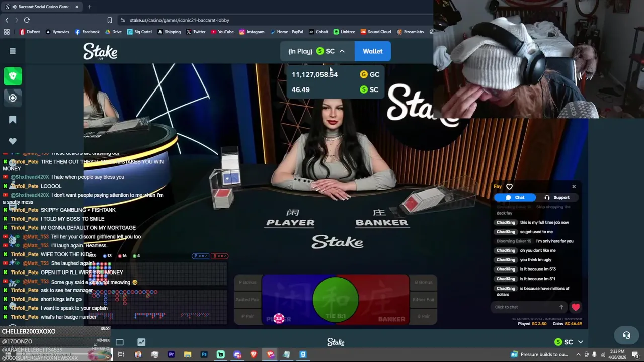The width and height of the screenshot is (644, 362).
Task: Open 'Pressure builds to ou...' taskbar news widget
Action: (x=539, y=354)
